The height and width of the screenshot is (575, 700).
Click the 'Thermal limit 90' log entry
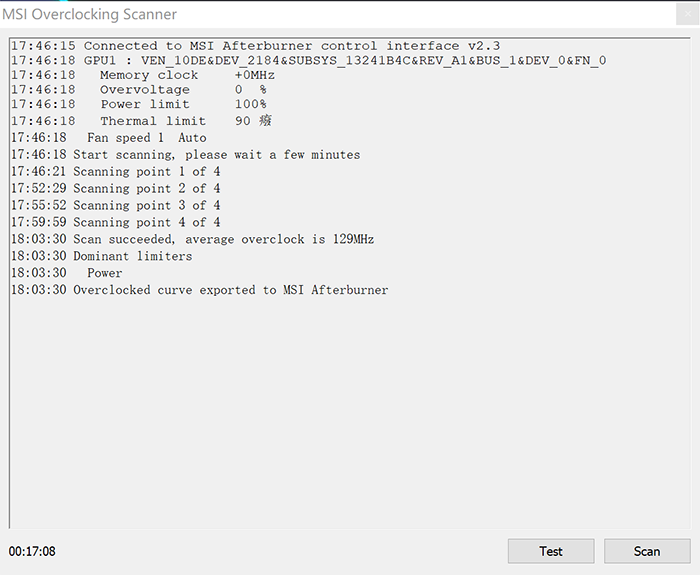(141, 121)
